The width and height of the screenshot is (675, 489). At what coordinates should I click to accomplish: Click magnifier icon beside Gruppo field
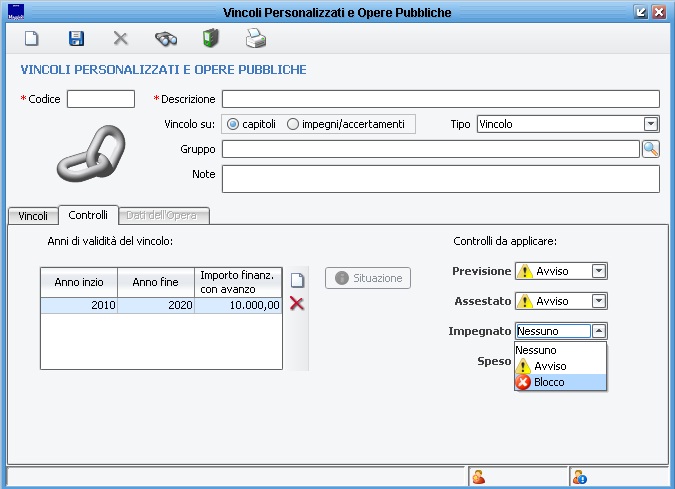pyautogui.click(x=650, y=149)
